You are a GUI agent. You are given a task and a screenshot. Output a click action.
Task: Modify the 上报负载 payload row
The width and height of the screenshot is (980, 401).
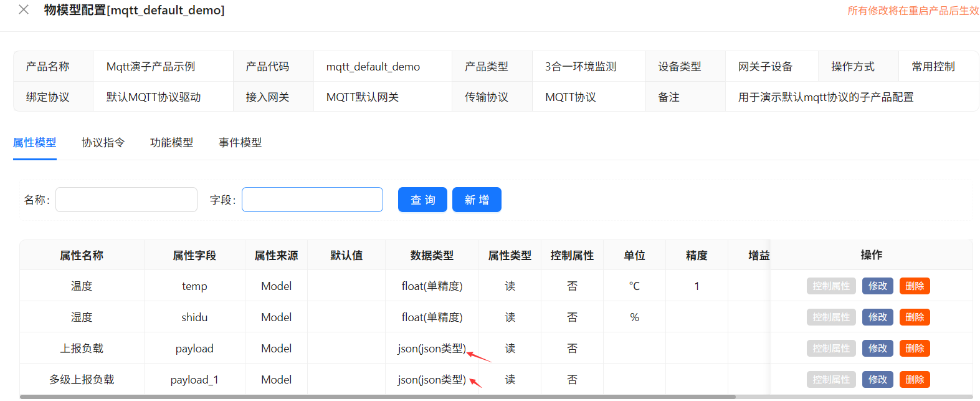877,349
